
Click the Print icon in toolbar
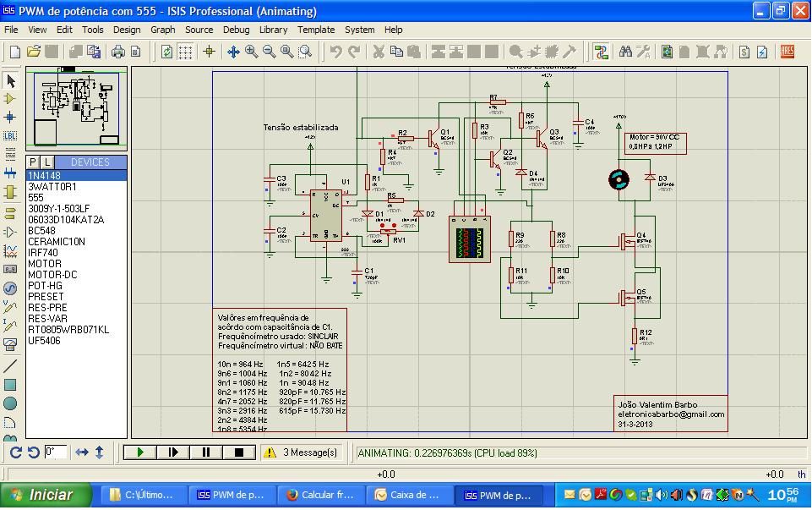pyautogui.click(x=118, y=52)
